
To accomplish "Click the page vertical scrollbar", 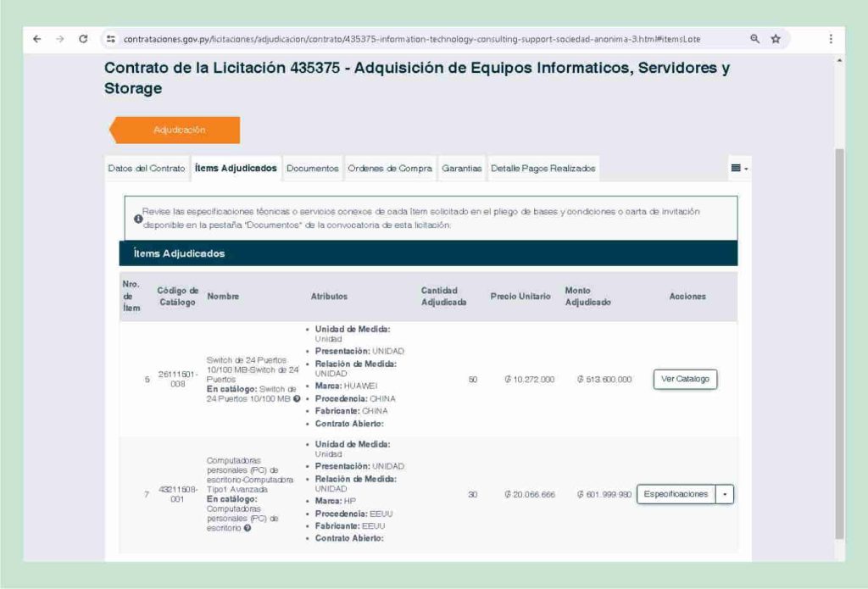I will (840, 343).
